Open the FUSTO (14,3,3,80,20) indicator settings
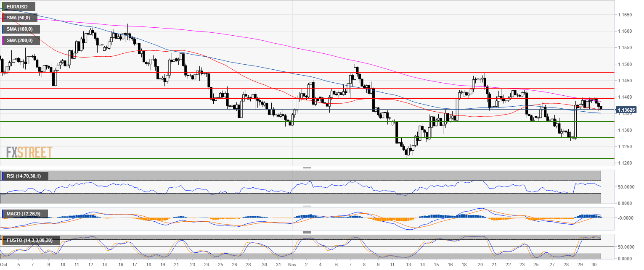The image size is (644, 270). click(30, 240)
